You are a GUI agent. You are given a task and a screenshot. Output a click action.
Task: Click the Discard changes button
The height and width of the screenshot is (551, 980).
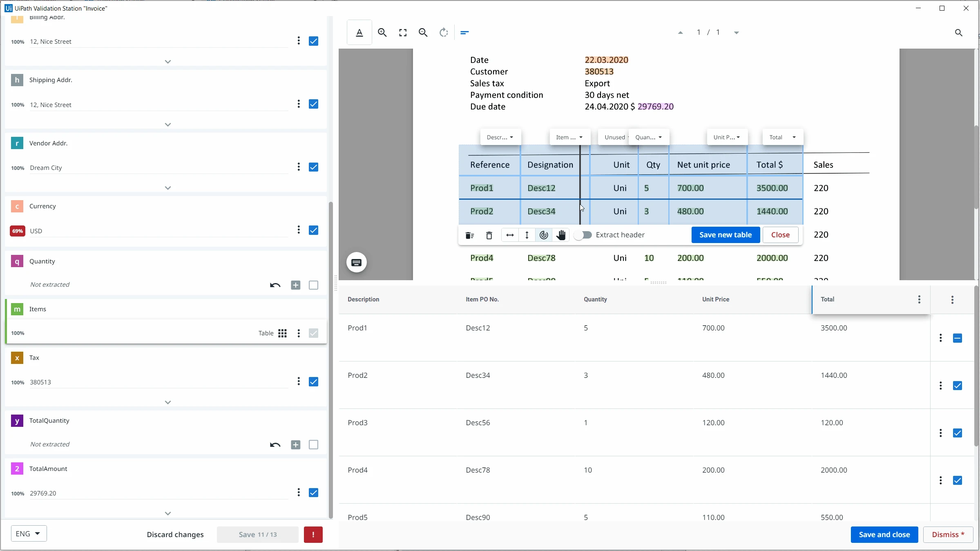(175, 535)
